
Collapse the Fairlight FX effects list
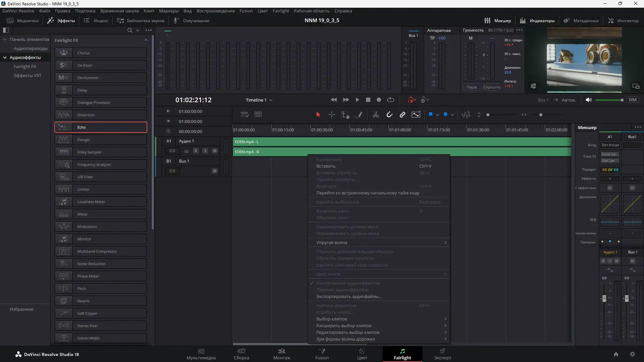click(x=146, y=40)
